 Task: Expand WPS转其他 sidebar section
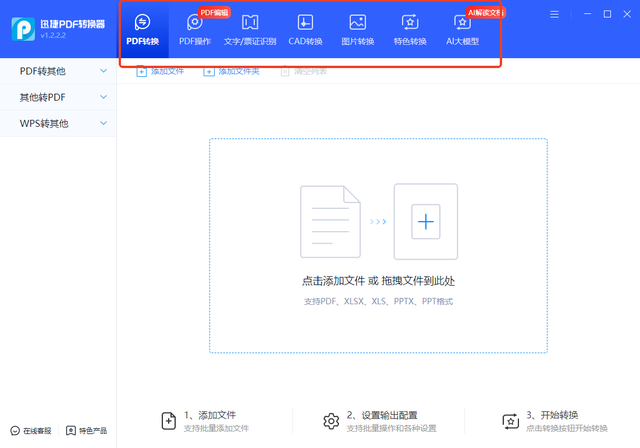pyautogui.click(x=58, y=123)
